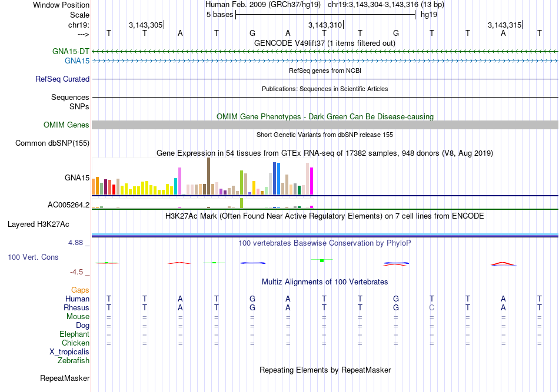Click the GNA15 label beside the GTEx chart
The height and width of the screenshot is (392, 559).
pos(77,177)
